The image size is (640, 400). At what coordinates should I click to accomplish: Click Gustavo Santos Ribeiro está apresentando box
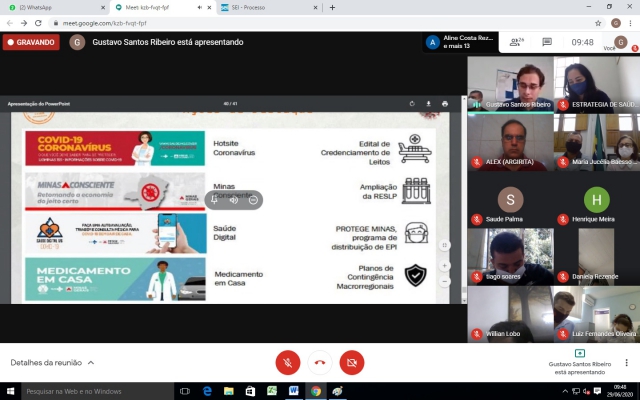point(580,362)
